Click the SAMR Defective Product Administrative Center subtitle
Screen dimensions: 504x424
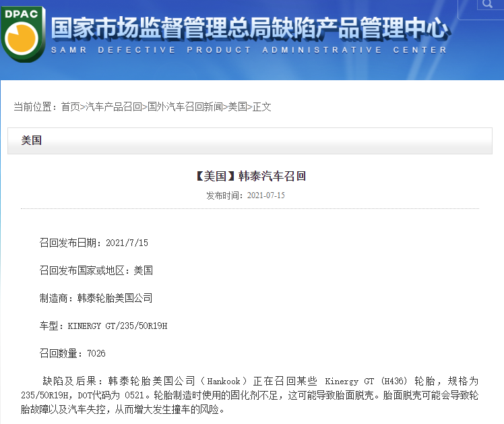click(x=249, y=50)
